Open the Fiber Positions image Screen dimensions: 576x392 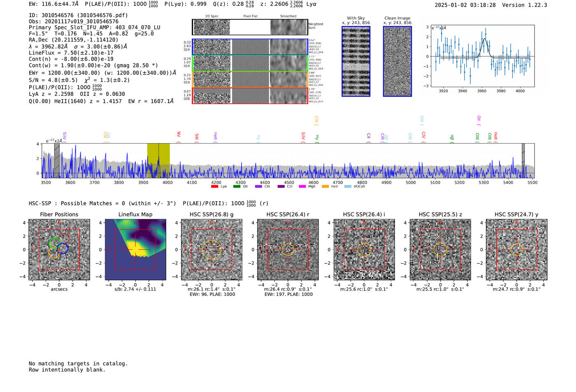59,250
